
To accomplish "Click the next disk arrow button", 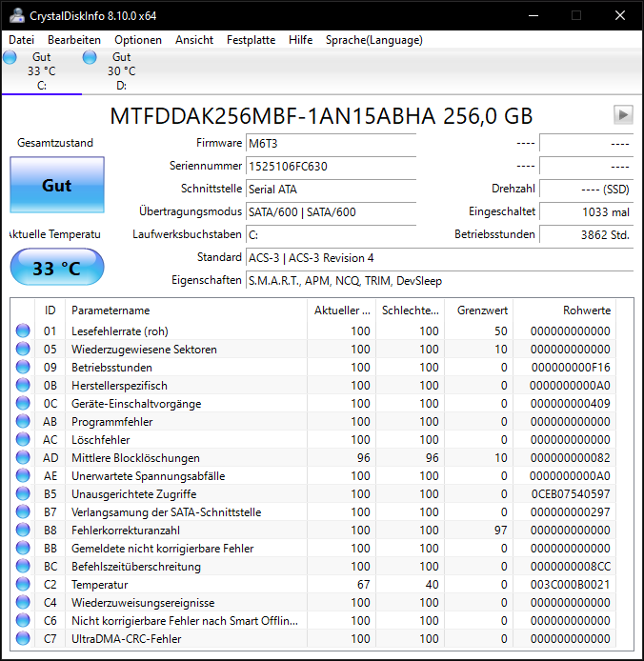I will 623,114.
